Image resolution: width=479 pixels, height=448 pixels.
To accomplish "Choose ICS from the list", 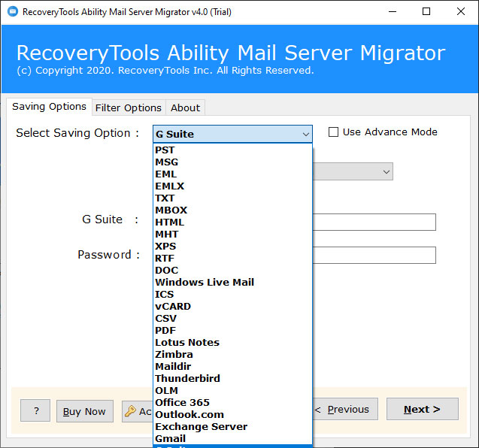I will pos(232,295).
